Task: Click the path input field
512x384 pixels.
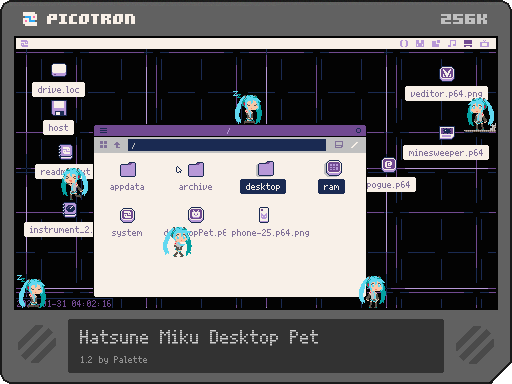Action: pyautogui.click(x=227, y=145)
